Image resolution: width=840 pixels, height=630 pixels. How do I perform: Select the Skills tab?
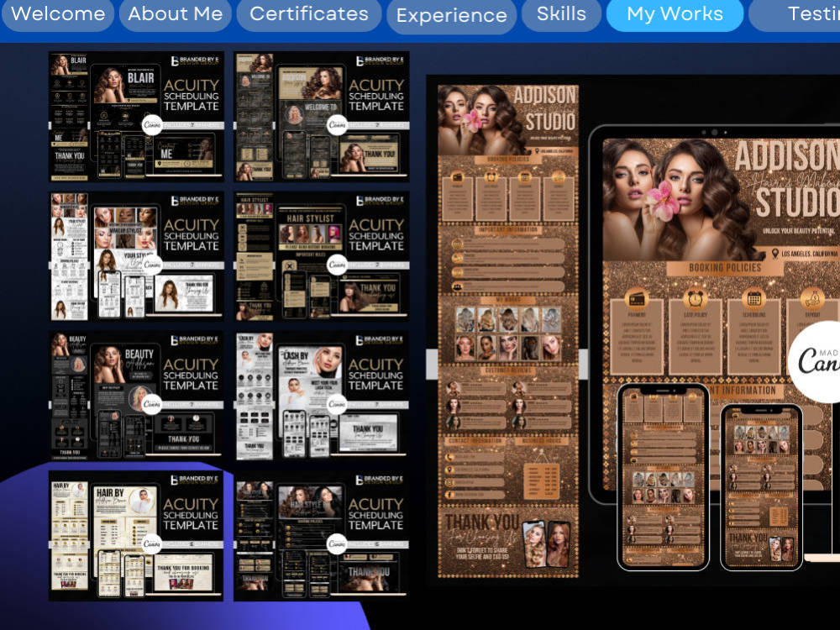(x=561, y=14)
